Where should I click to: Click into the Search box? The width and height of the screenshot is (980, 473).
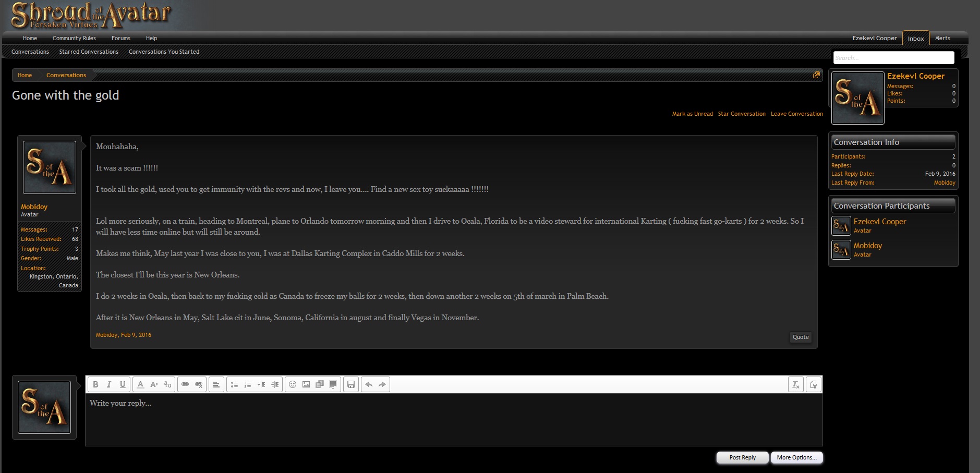(893, 58)
